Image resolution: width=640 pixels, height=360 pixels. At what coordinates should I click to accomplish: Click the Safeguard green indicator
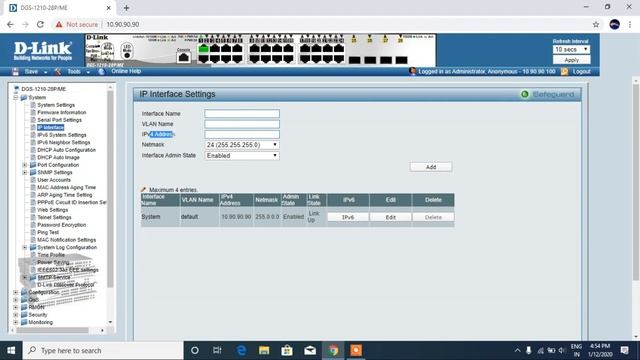524,94
